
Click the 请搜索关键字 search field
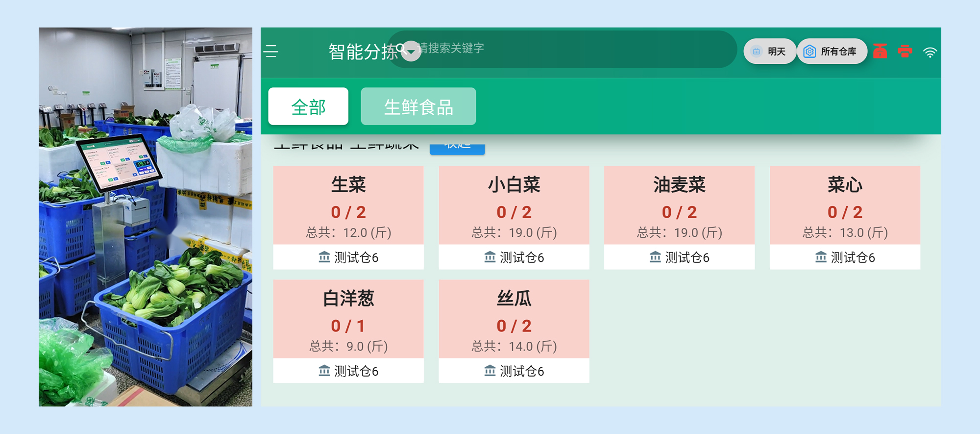(x=563, y=49)
